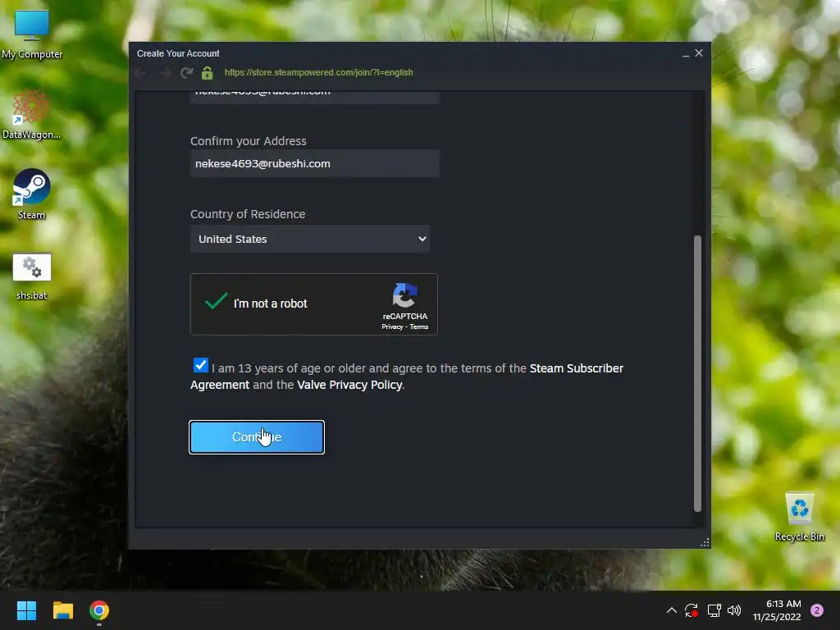Close the Create Your Account window
Viewport: 840px width, 630px height.
point(699,53)
